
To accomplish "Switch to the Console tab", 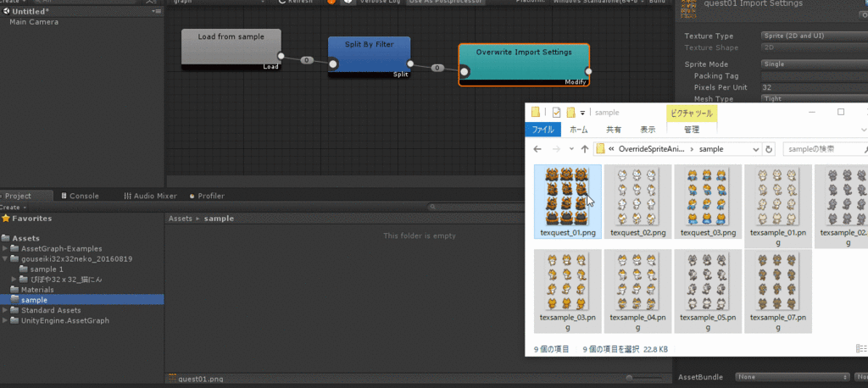I will click(x=81, y=196).
